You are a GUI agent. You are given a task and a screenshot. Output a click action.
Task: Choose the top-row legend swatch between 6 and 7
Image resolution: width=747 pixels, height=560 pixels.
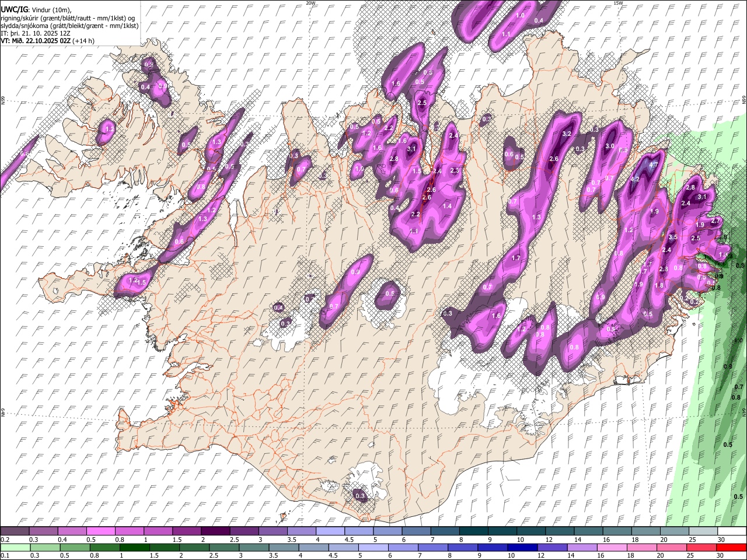(x=416, y=531)
